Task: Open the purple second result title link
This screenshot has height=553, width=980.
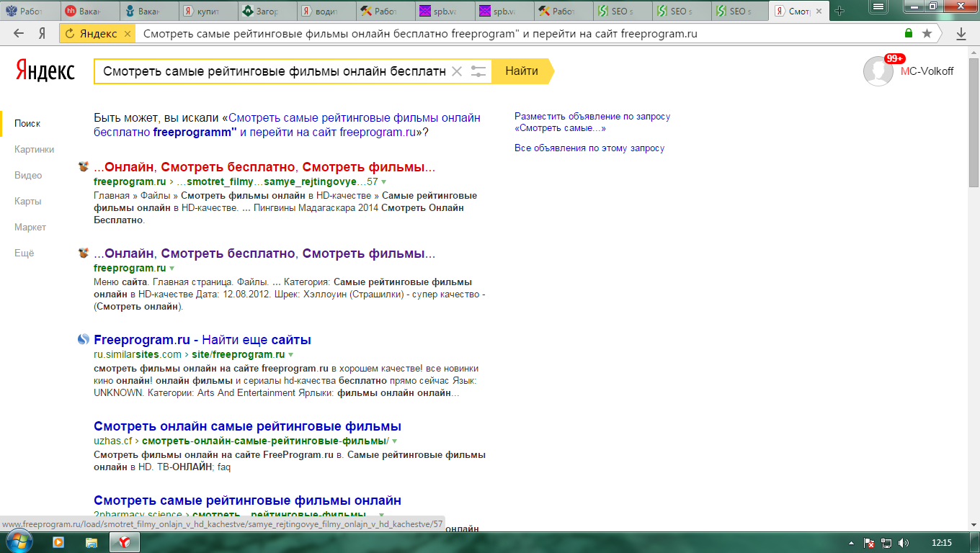Action: [264, 253]
